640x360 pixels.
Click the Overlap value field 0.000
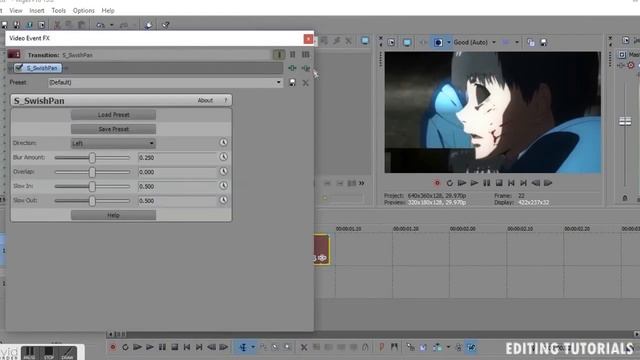[x=177, y=172]
